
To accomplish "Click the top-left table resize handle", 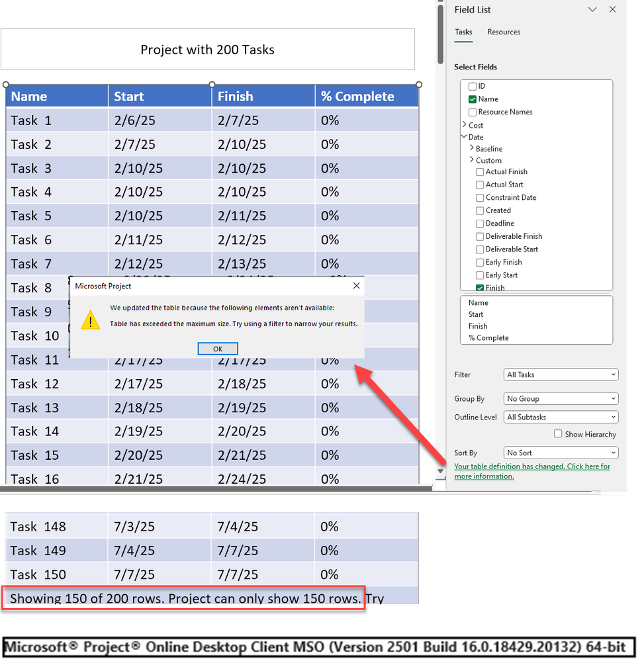I will pos(6,85).
